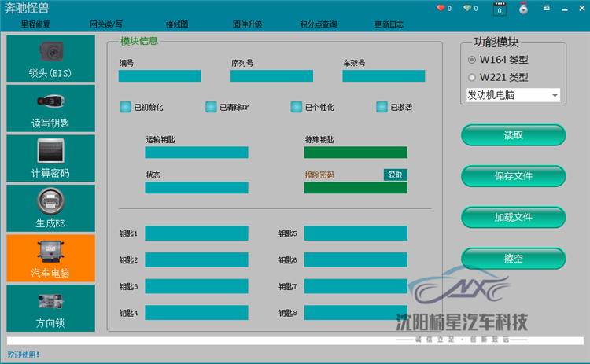This screenshot has width=590, height=364.
Task: Click the medal icon in title bar
Action: point(522,9)
